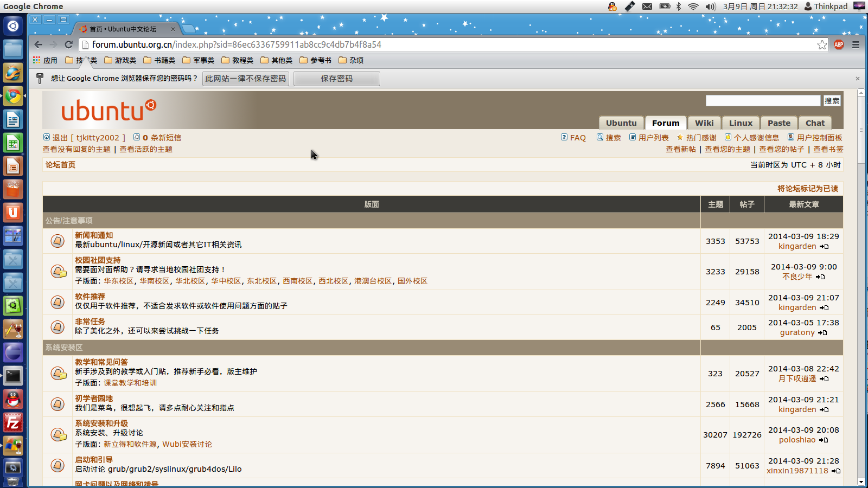The width and height of the screenshot is (868, 488).
Task: Open the 华东校区 subforum
Action: click(118, 281)
